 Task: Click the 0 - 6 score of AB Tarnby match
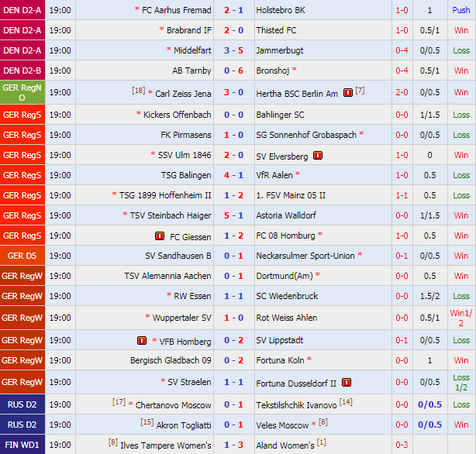(233, 71)
